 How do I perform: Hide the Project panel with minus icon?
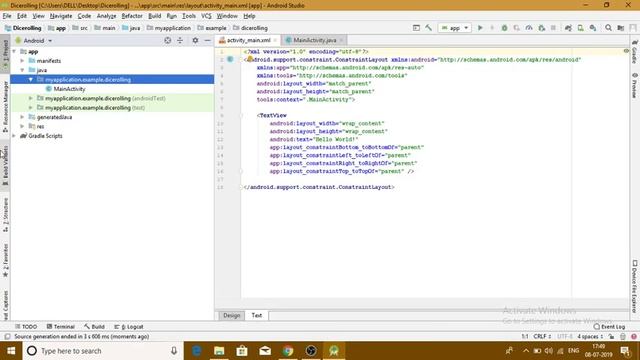[207, 40]
